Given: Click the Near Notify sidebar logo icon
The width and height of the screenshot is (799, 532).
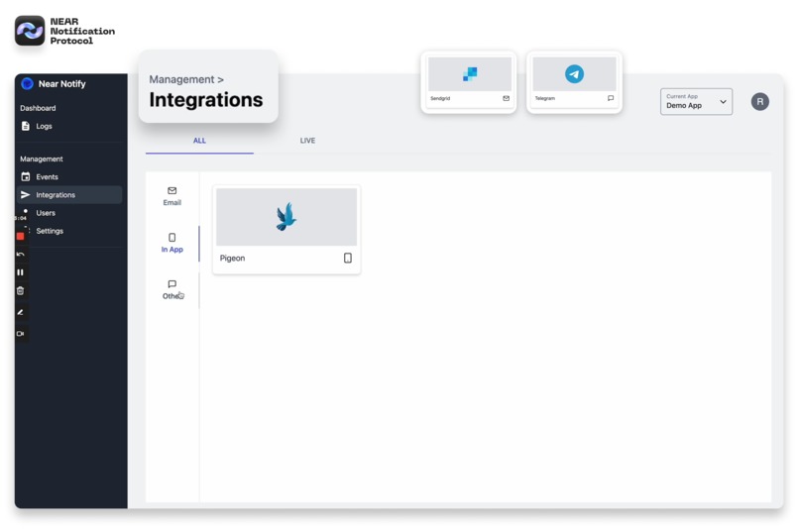Looking at the screenshot, I should [27, 83].
